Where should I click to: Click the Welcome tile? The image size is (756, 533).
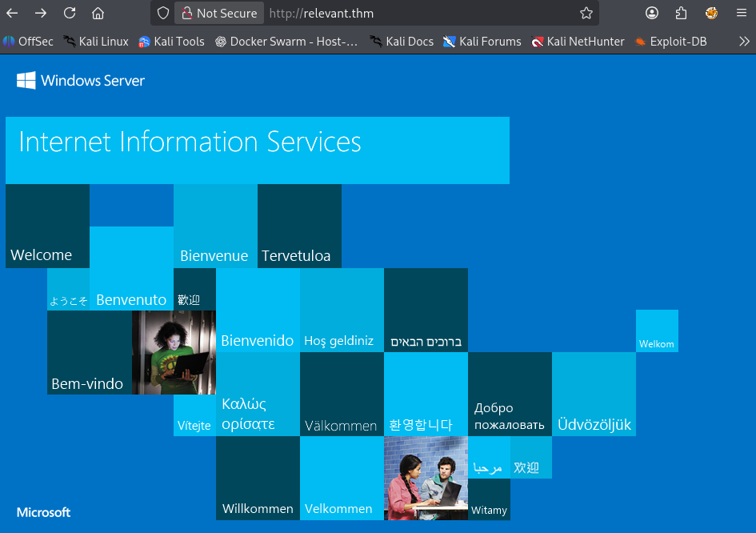[x=47, y=226]
